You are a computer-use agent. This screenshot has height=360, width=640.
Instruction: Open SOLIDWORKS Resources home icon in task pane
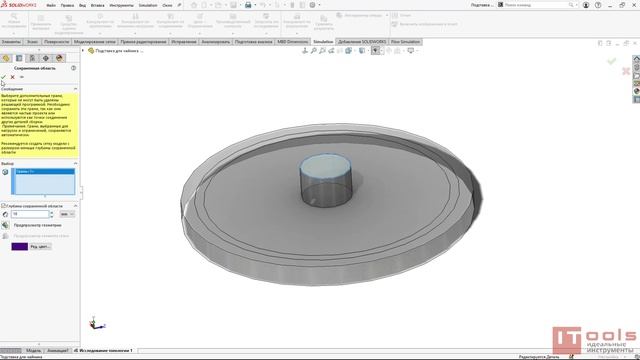click(636, 59)
